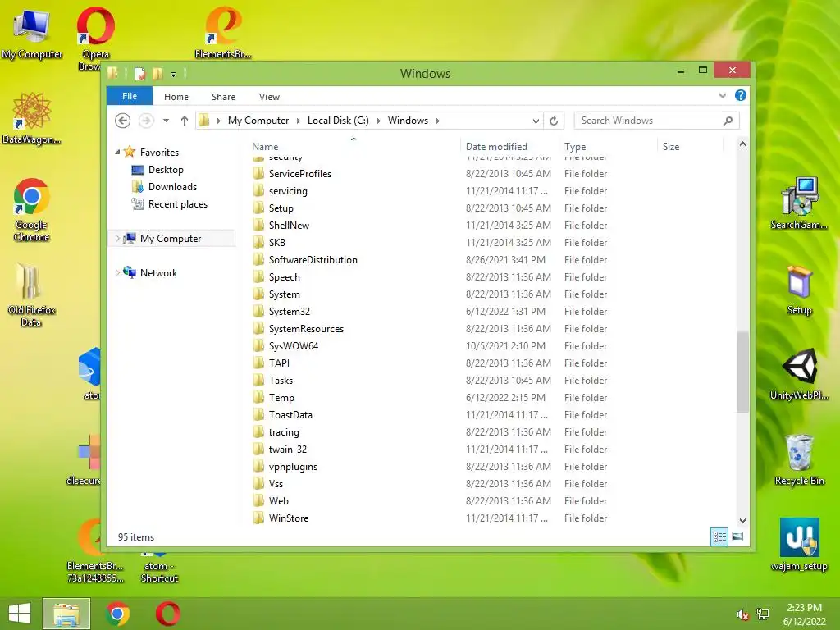Open Explorer Help question mark icon

tap(741, 95)
